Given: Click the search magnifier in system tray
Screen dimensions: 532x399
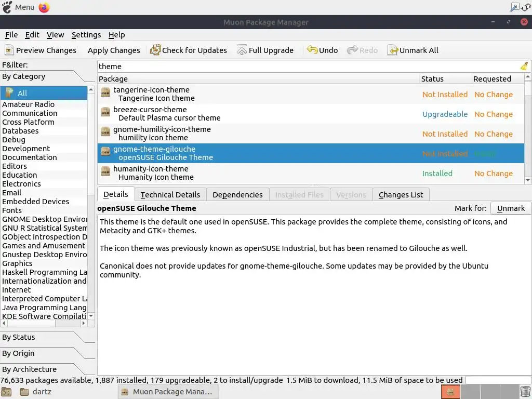Looking at the screenshot, I should [514, 7].
